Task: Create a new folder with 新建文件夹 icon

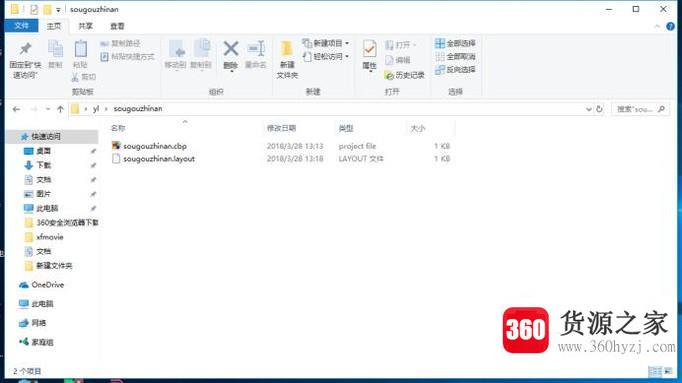Action: coord(287,49)
